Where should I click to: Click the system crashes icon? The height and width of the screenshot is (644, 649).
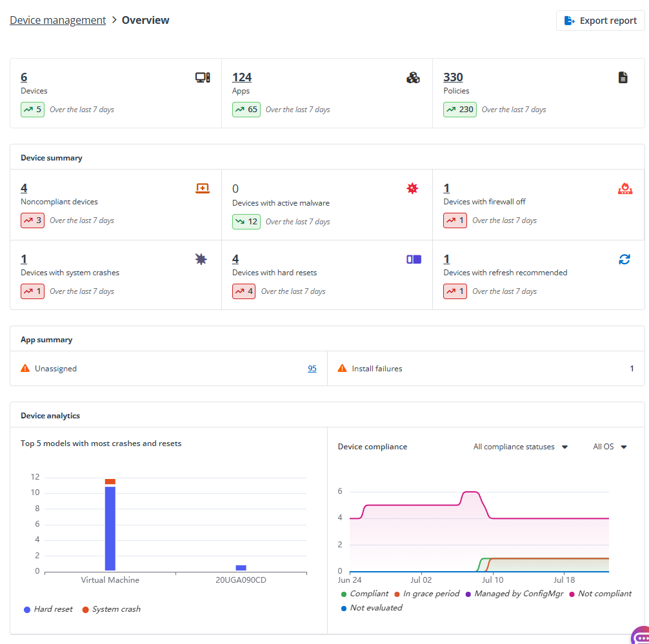[201, 259]
